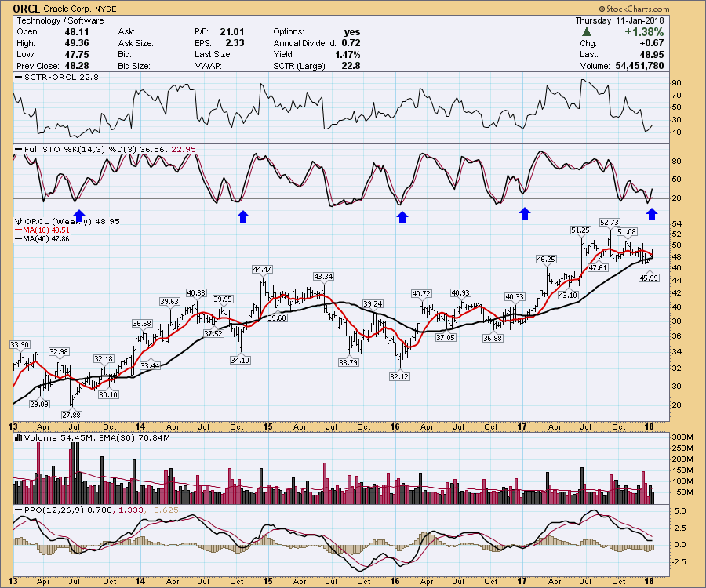Image resolution: width=706 pixels, height=588 pixels.
Task: Click the EPS value 2.33
Action: [235, 43]
